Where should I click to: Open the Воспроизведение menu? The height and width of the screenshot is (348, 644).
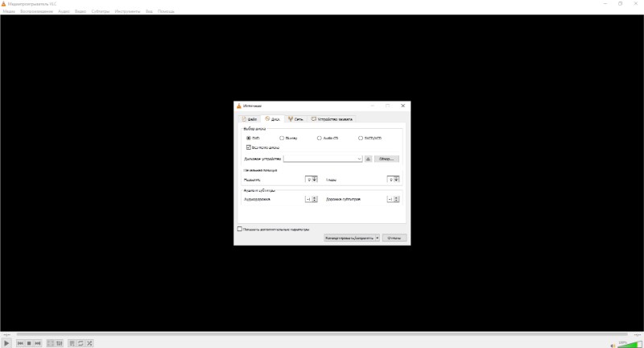pos(36,11)
